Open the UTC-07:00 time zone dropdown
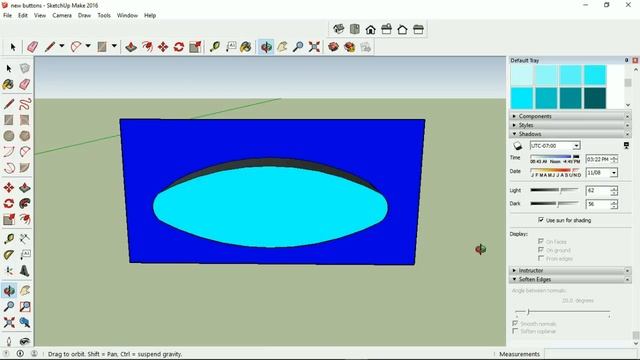The image size is (640, 360). pyautogui.click(x=576, y=146)
